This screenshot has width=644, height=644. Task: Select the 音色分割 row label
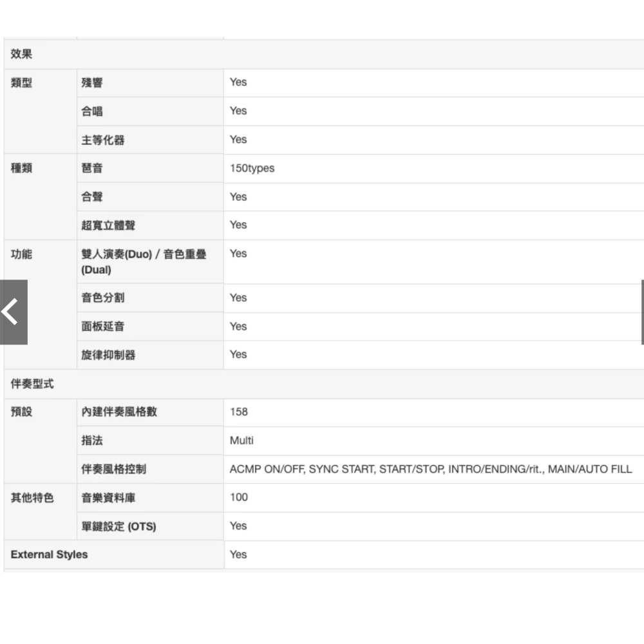click(102, 298)
